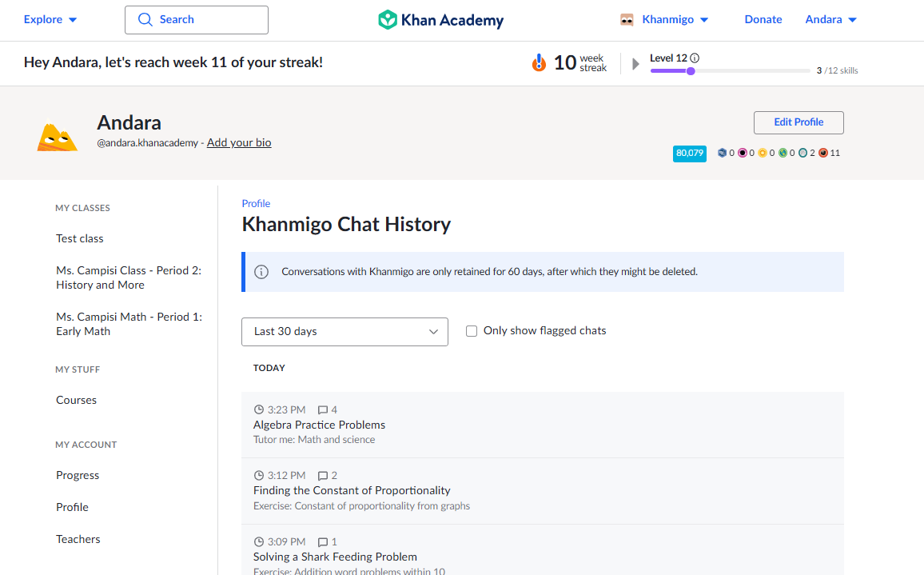
Task: Click the Level 12 progress slider
Action: coord(730,70)
